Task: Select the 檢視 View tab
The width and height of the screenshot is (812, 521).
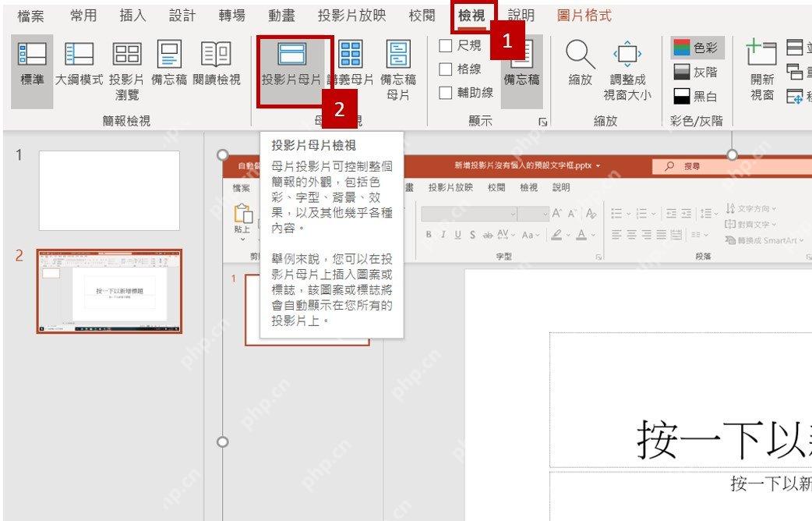Action: tap(471, 16)
